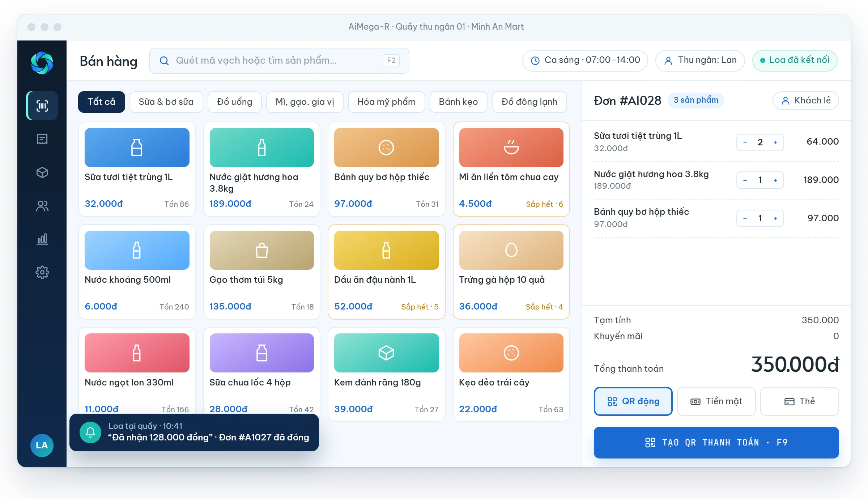The height and width of the screenshot is (499, 868).
Task: Open the barcode scan sales icon in sidebar
Action: [42, 106]
